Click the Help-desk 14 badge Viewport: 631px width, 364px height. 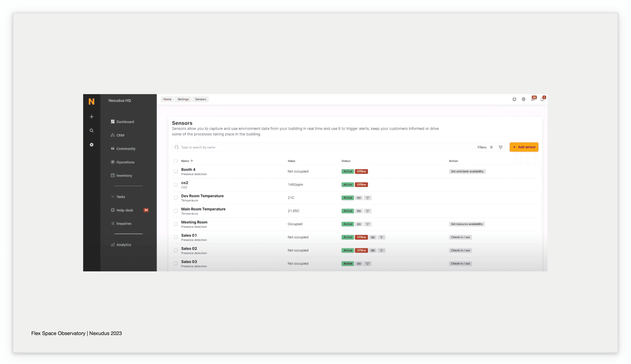click(146, 210)
